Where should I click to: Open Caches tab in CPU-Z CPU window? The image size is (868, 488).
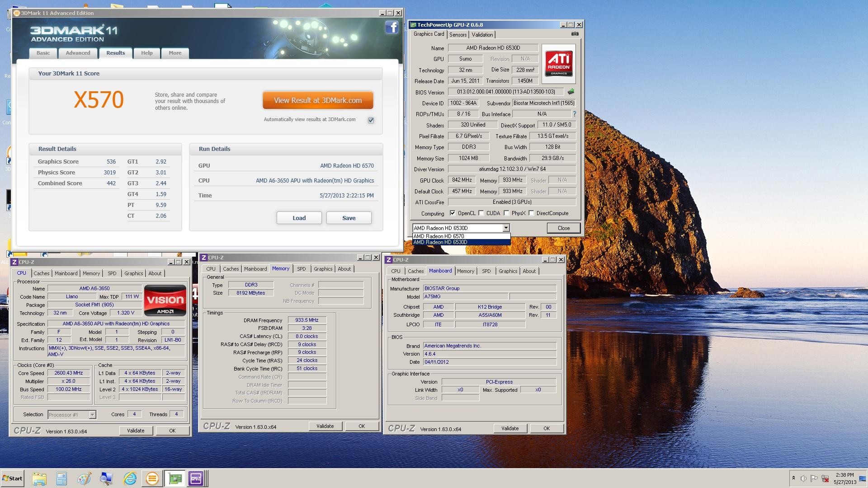(x=42, y=273)
